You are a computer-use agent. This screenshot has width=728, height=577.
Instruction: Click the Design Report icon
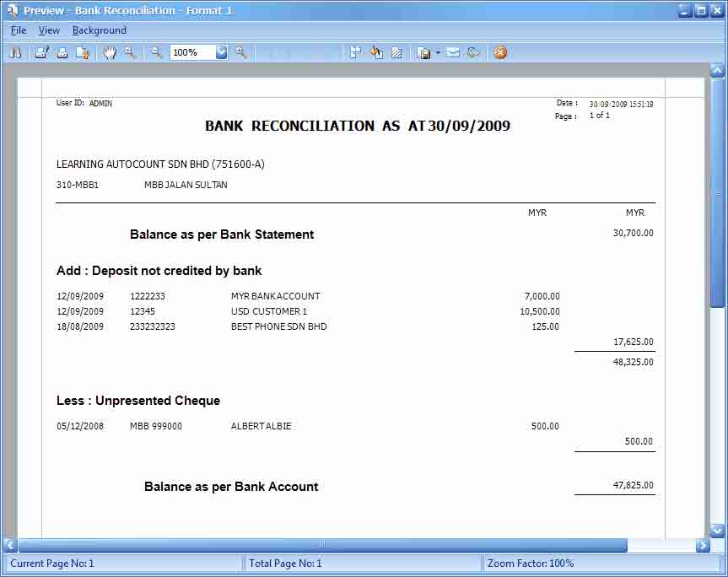click(473, 53)
